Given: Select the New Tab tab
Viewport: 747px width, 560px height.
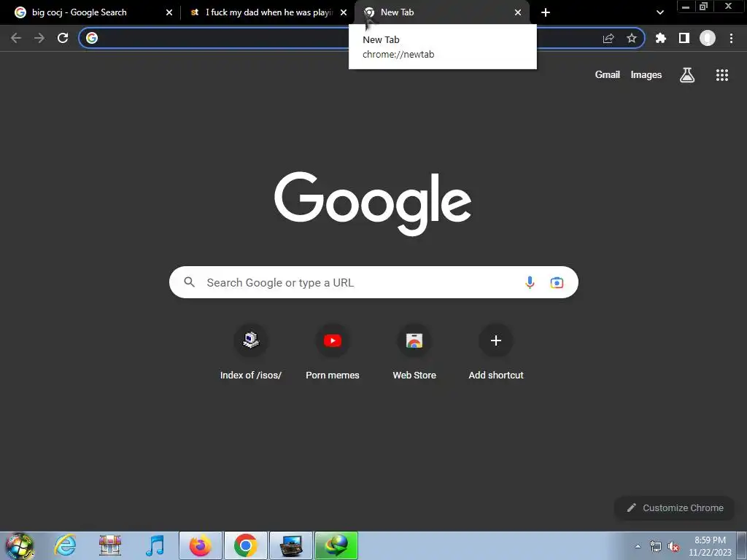Looking at the screenshot, I should (x=442, y=12).
